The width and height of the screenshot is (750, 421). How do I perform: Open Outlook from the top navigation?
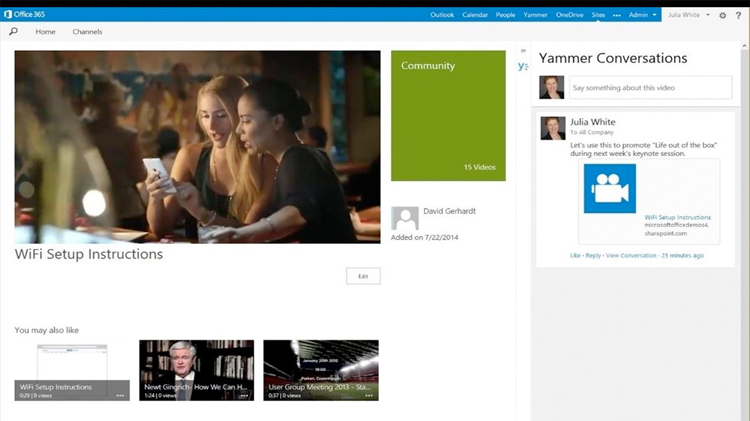click(x=442, y=15)
